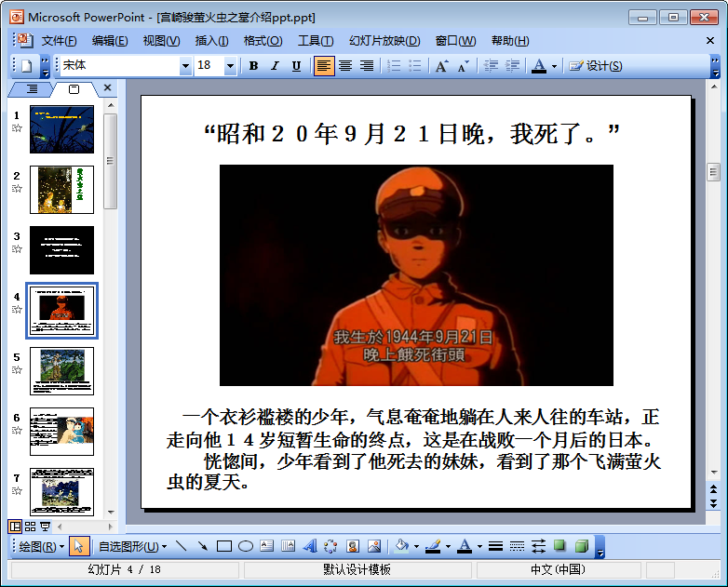This screenshot has height=587, width=728.
Task: Open the font size 18 dropdown
Action: click(x=230, y=66)
